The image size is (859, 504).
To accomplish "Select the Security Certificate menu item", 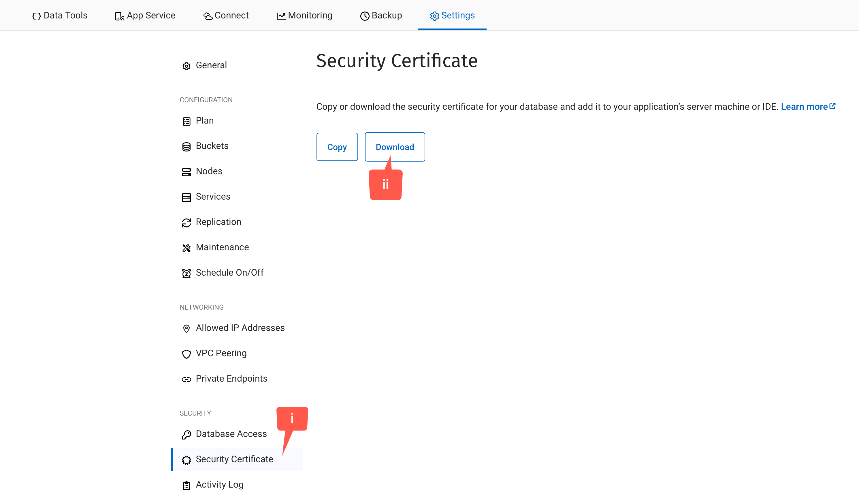I will click(235, 459).
